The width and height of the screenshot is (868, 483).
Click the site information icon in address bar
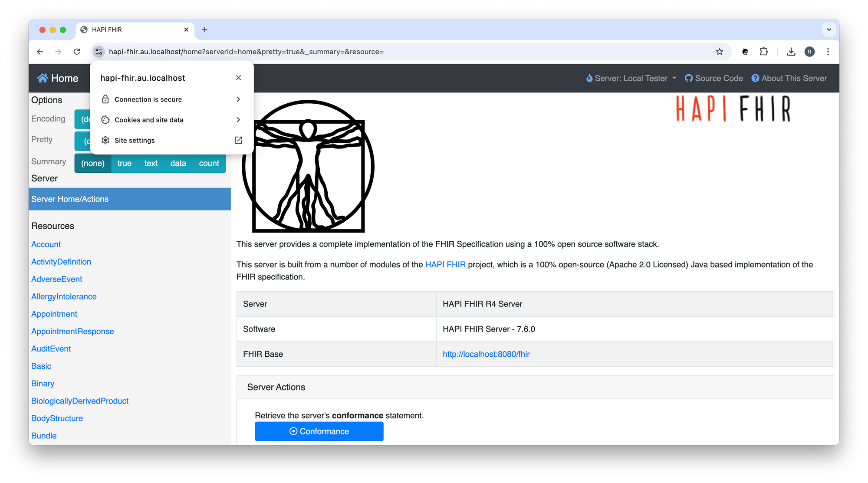click(99, 52)
